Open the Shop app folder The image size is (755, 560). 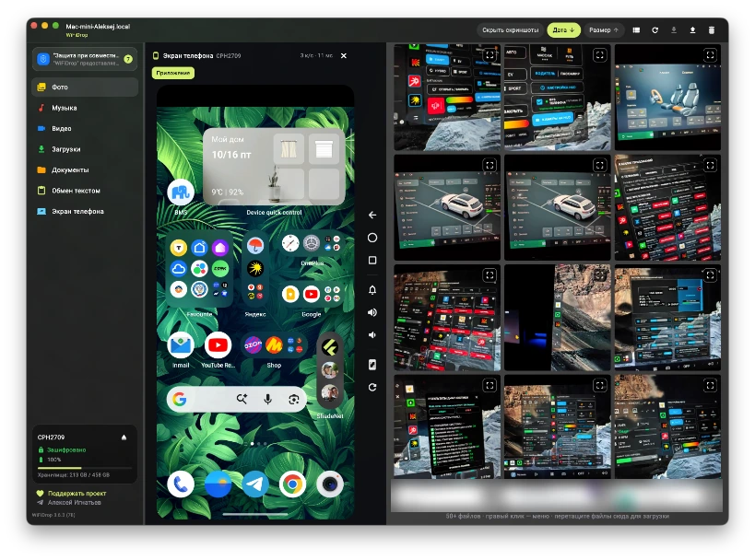(274, 345)
